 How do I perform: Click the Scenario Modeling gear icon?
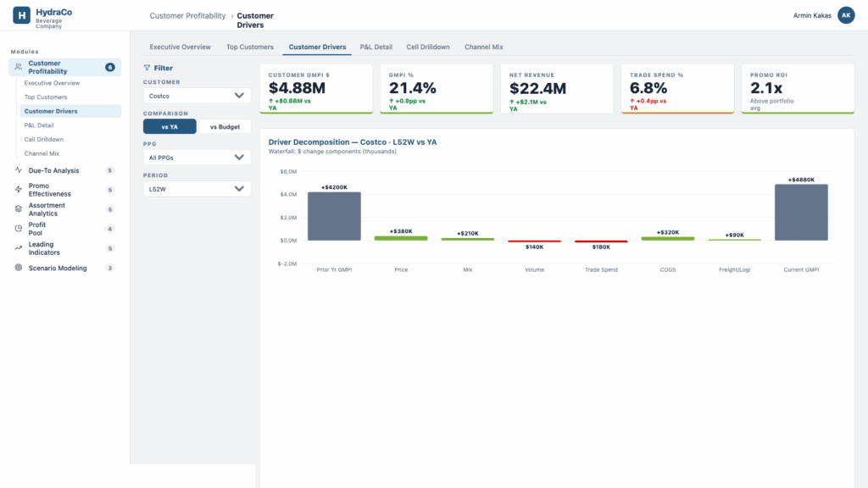tap(19, 268)
